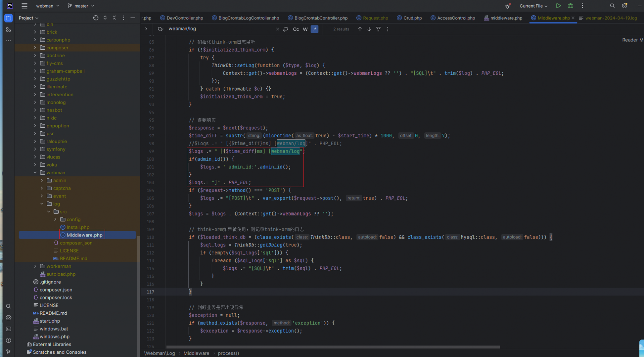
Task: Open the main hamburger menu
Action: click(24, 6)
